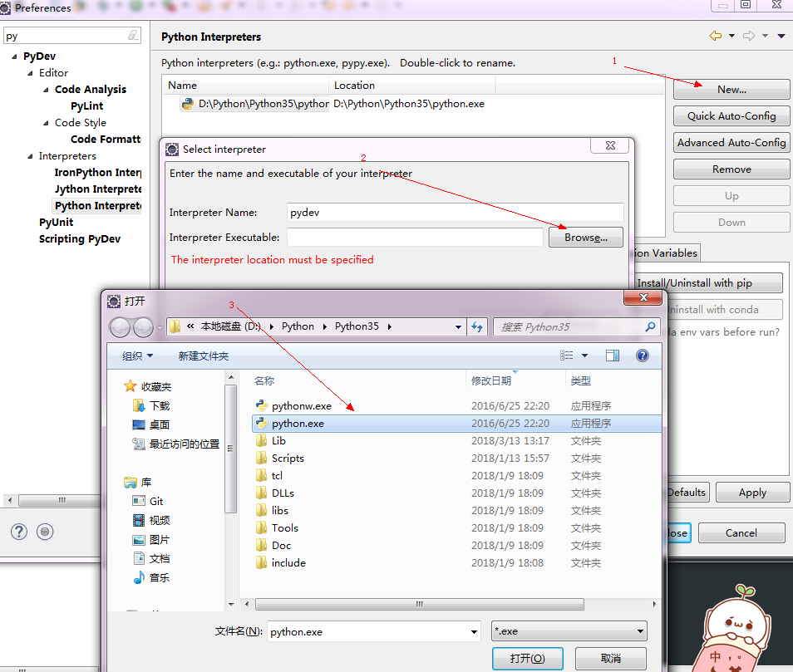Click the 打开(O) button
This screenshot has height=672, width=793.
pyautogui.click(x=528, y=658)
